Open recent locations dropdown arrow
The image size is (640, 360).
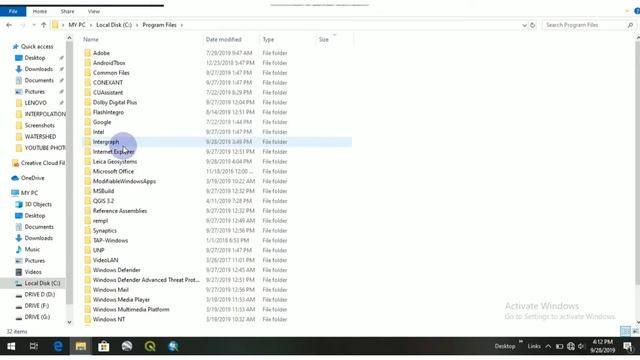coord(34,25)
